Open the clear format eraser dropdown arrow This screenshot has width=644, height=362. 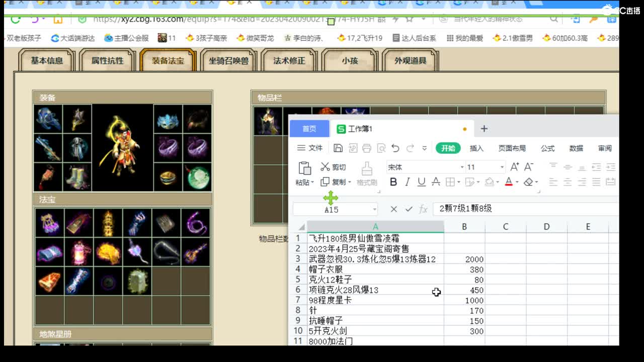(536, 182)
